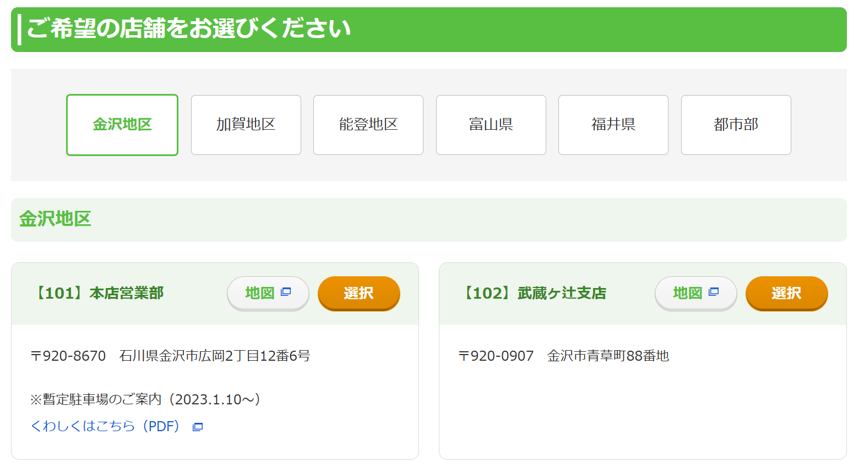Open the 能登地区 tab
Viewport: 859px width, 467px height.
click(368, 125)
